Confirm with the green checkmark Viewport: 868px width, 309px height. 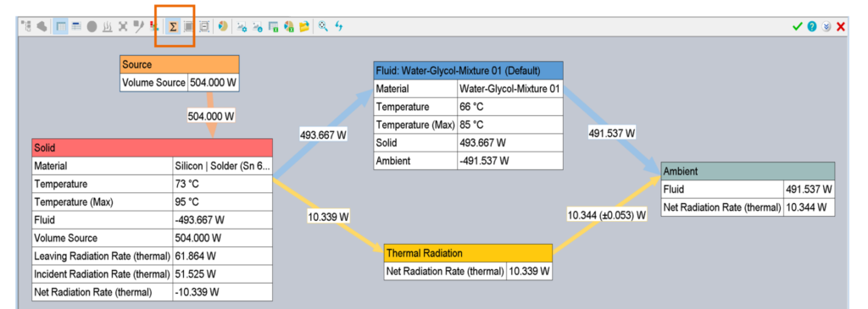(x=797, y=26)
